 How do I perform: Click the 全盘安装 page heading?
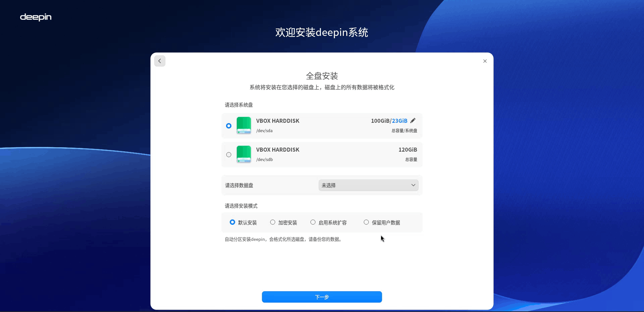322,76
